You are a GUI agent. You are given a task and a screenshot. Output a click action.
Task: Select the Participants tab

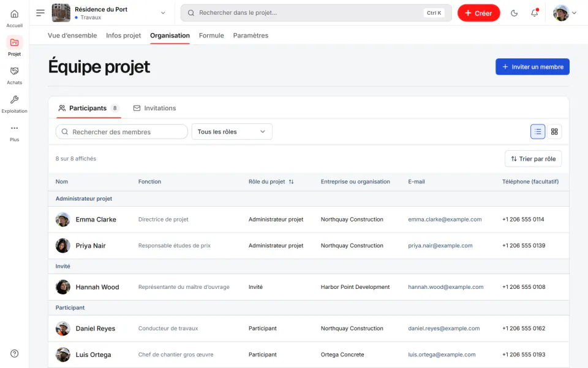click(88, 108)
